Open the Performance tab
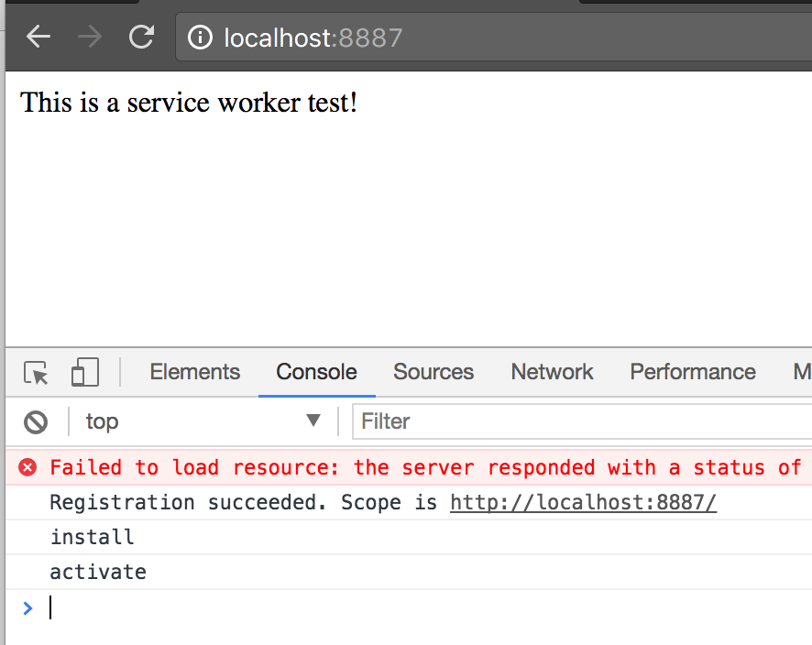Viewport: 812px width, 645px height. 692,372
